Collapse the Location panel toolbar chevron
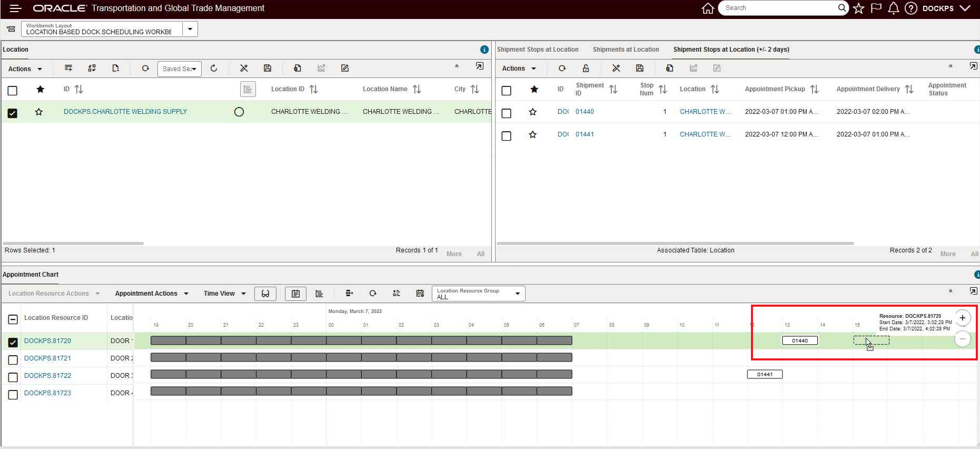 pyautogui.click(x=457, y=66)
